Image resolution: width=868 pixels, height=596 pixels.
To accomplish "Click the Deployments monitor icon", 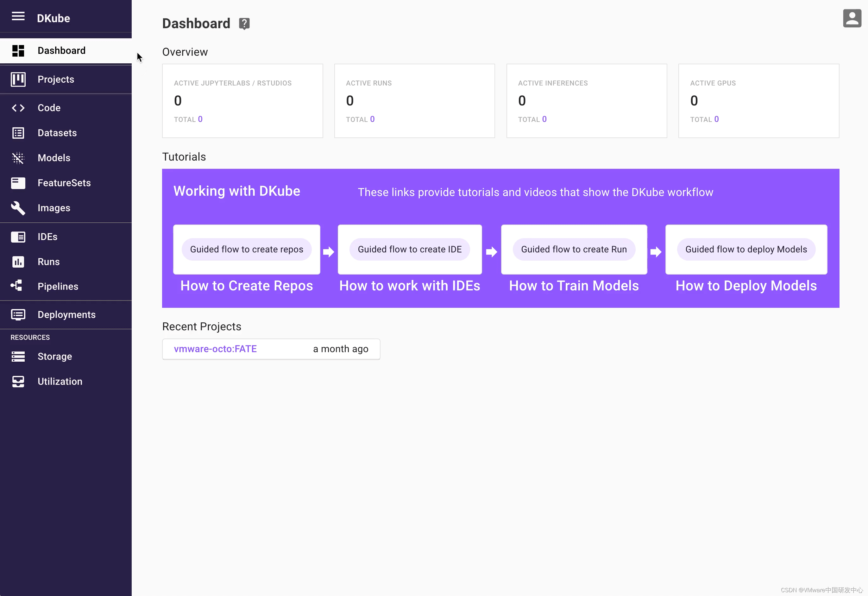I will 18,315.
